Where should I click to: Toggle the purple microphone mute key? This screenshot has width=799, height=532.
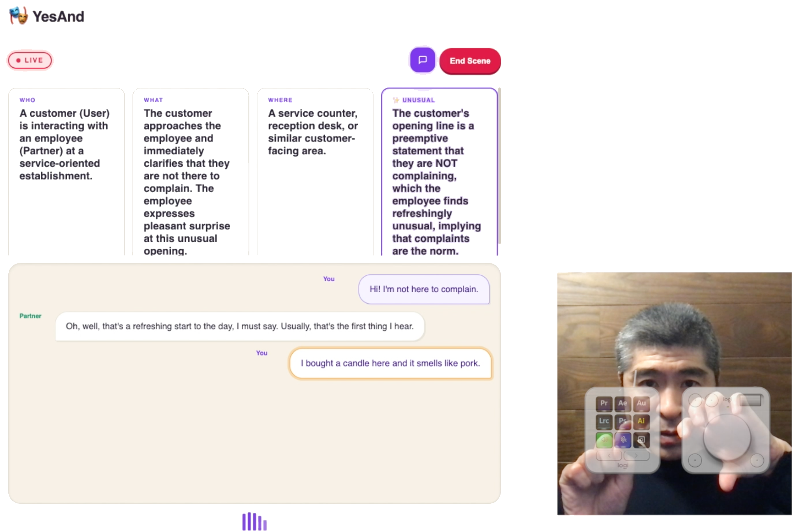622,440
